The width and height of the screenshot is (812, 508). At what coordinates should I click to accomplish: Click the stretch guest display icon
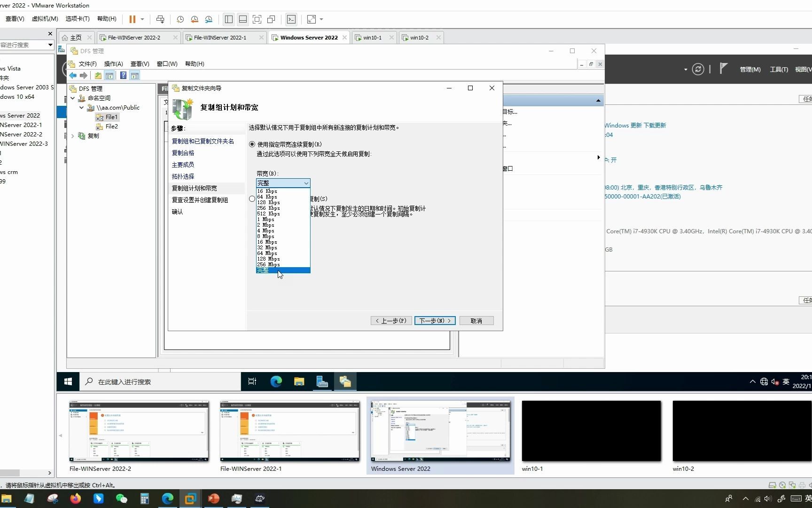(312, 19)
